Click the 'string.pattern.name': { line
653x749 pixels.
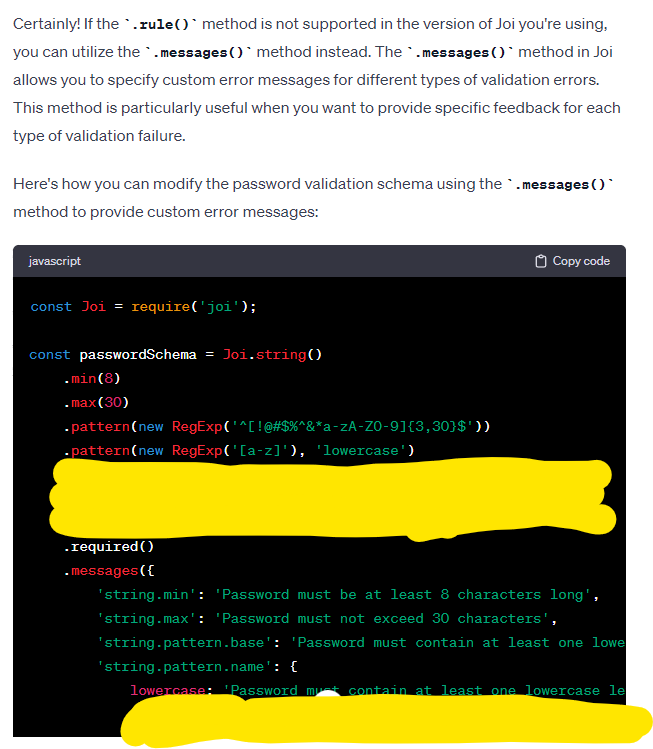[x=197, y=666]
